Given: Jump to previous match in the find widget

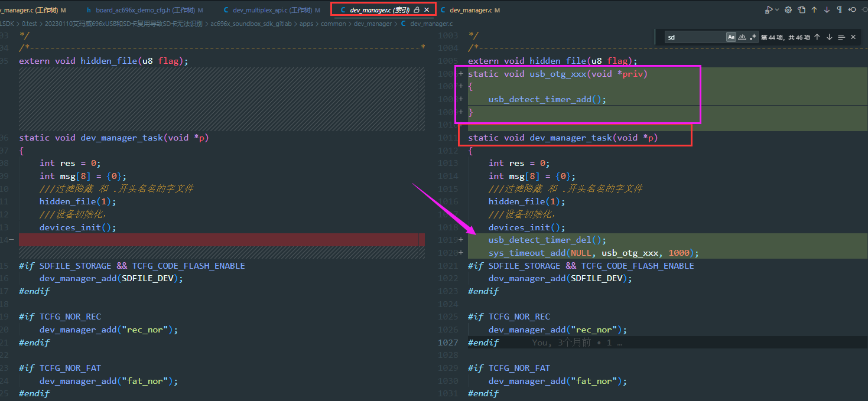Looking at the screenshot, I should coord(817,37).
